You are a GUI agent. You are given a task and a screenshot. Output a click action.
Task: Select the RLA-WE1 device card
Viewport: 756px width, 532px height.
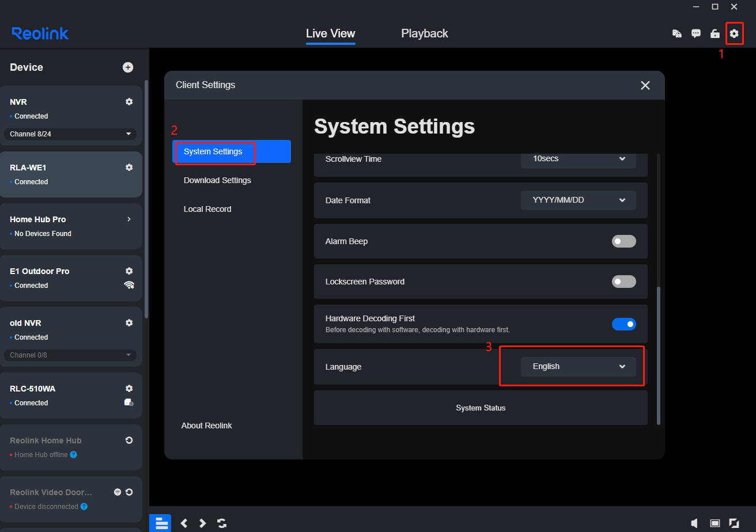pos(70,174)
